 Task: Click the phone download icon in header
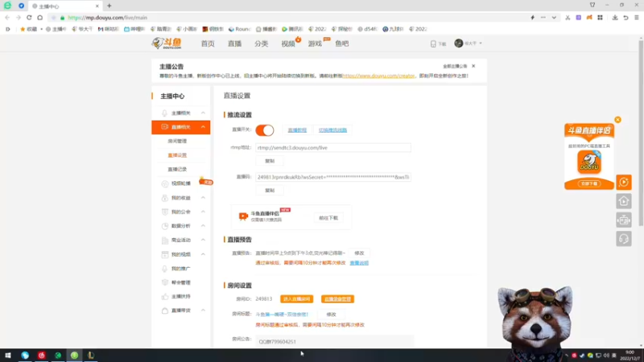[433, 44]
